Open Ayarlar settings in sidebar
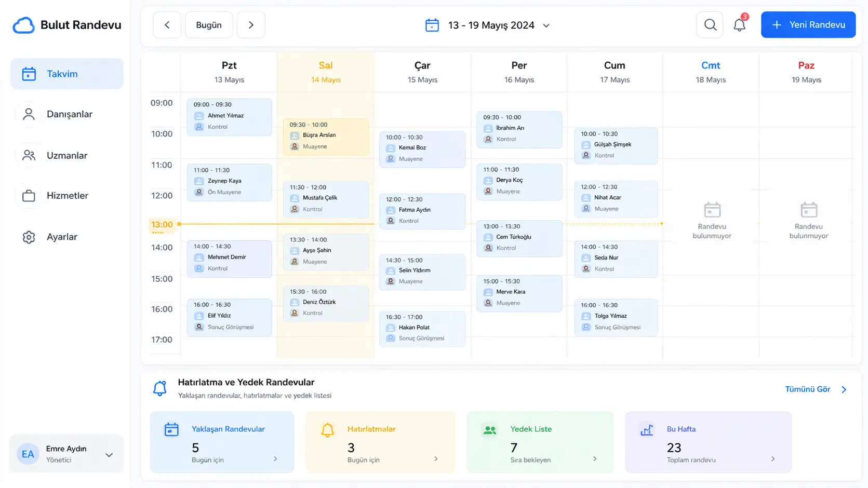 (62, 237)
